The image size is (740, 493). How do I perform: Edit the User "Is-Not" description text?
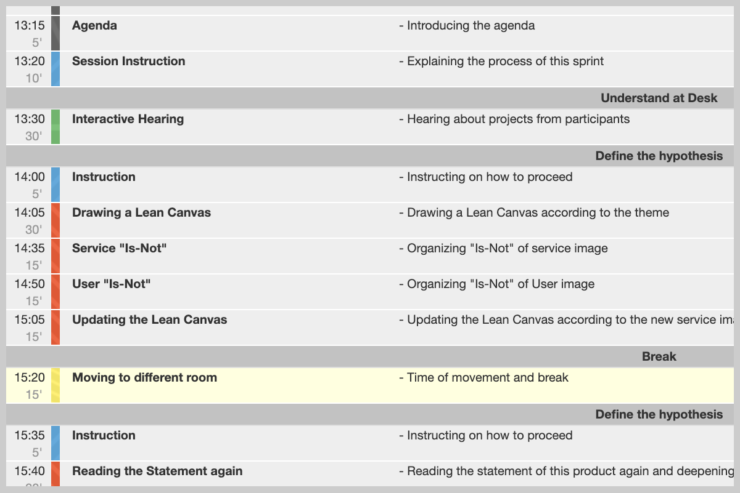click(496, 284)
